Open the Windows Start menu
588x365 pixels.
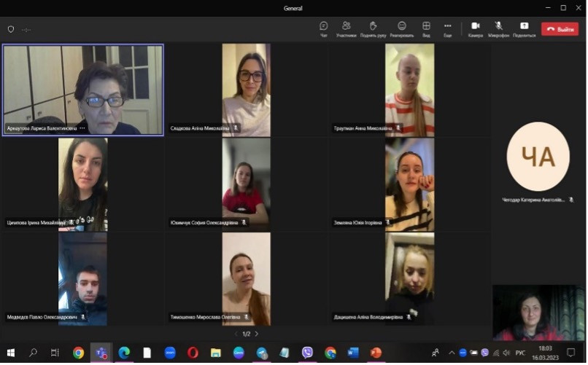(11, 353)
